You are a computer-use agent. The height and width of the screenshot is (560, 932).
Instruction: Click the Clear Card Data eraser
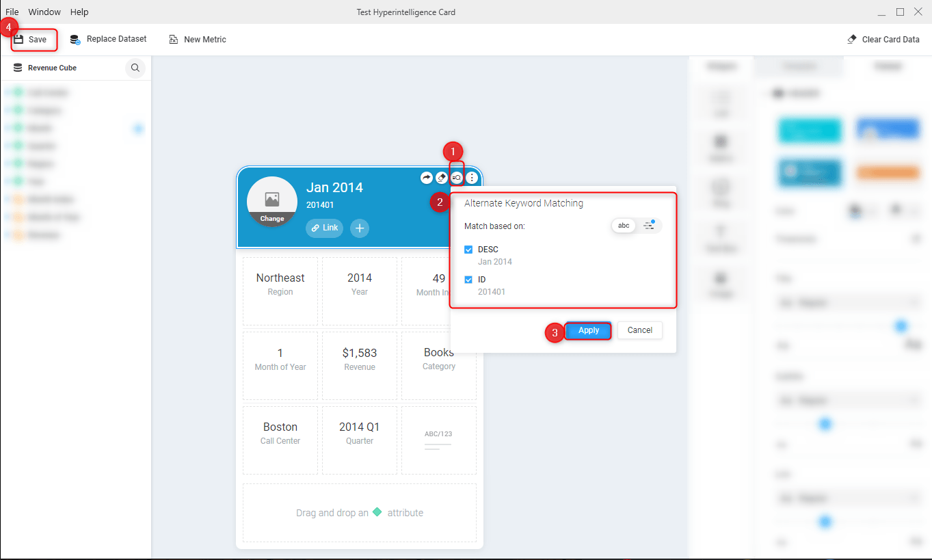[x=883, y=40]
